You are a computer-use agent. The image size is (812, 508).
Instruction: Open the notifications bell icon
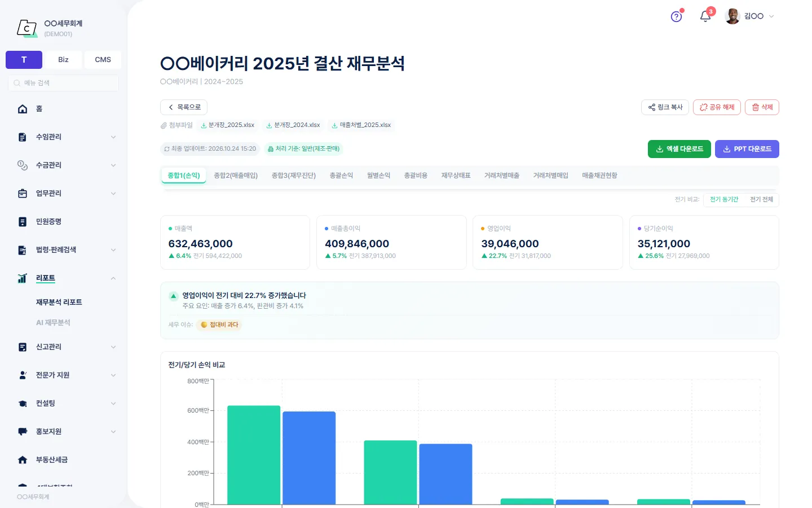pos(705,16)
